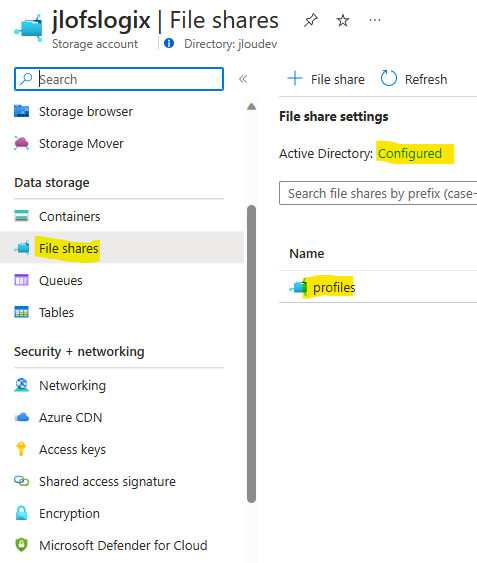Open the more options ellipsis in the header

click(375, 20)
